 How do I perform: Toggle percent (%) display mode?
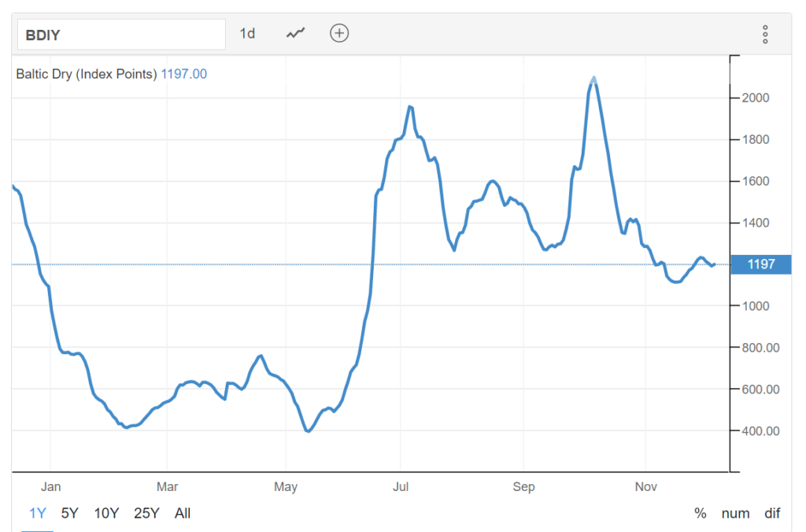click(700, 513)
